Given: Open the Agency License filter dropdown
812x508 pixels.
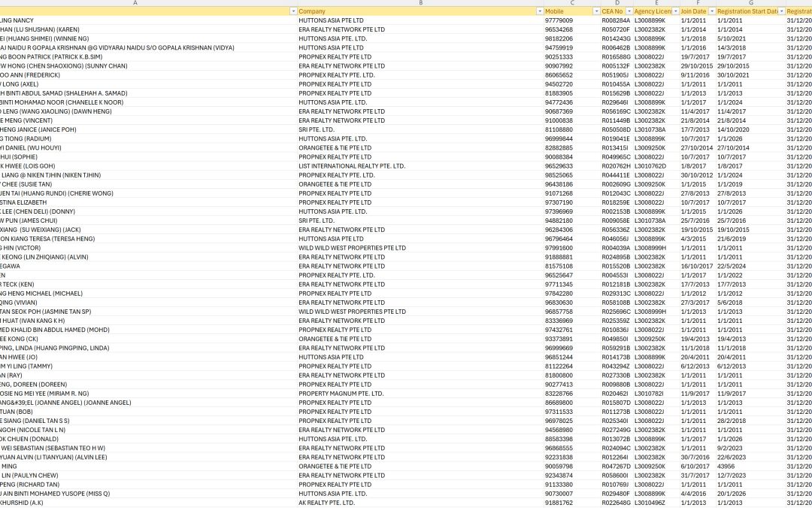Looking at the screenshot, I should [674, 11].
